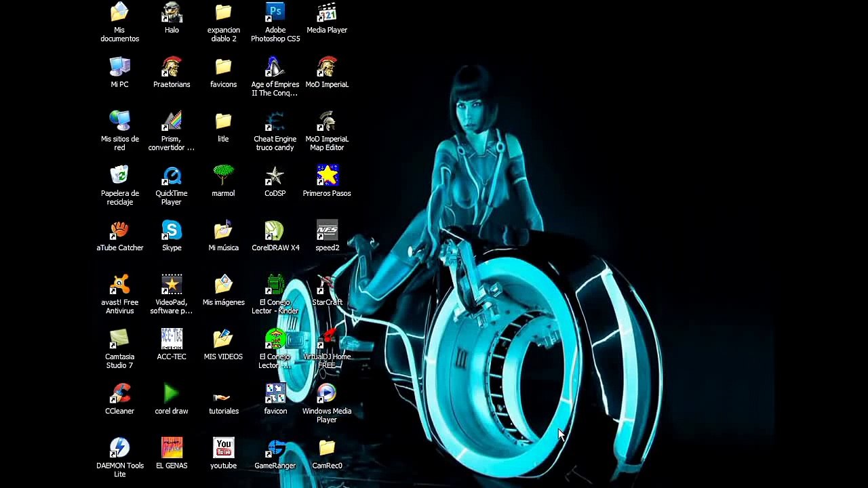Select Cheat Engine truco candy icon
This screenshot has height=488, width=868.
point(275,121)
